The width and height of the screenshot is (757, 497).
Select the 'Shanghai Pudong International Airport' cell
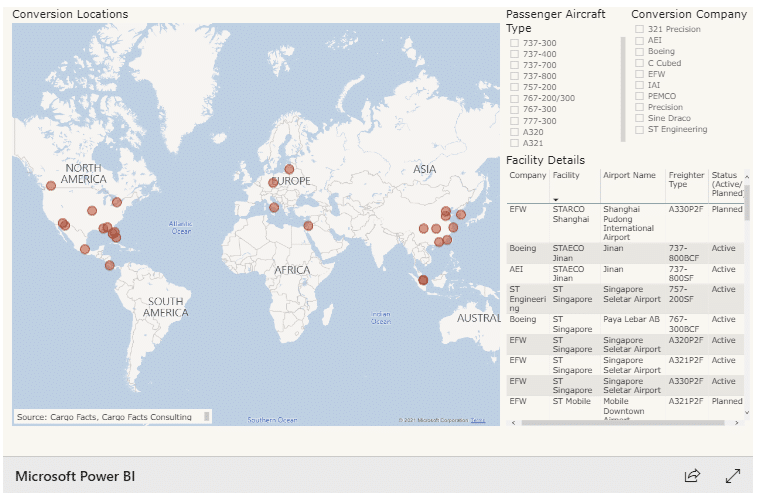click(633, 223)
